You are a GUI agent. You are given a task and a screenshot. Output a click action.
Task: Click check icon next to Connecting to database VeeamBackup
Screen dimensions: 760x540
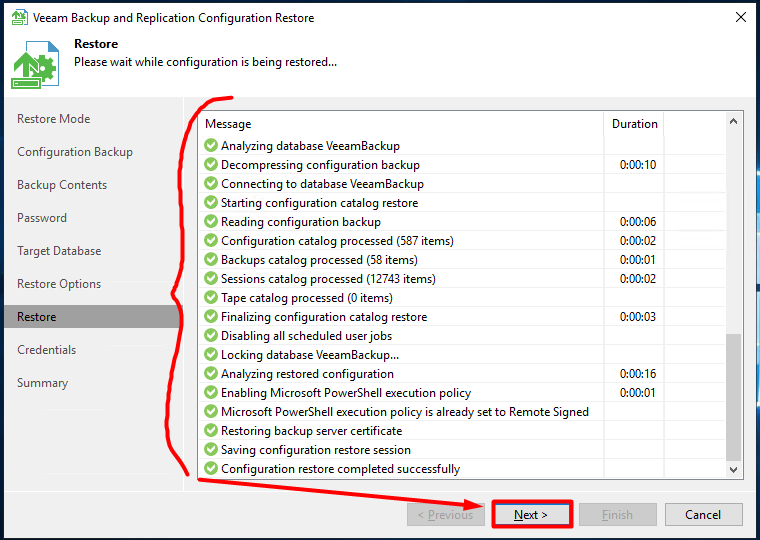coord(211,183)
